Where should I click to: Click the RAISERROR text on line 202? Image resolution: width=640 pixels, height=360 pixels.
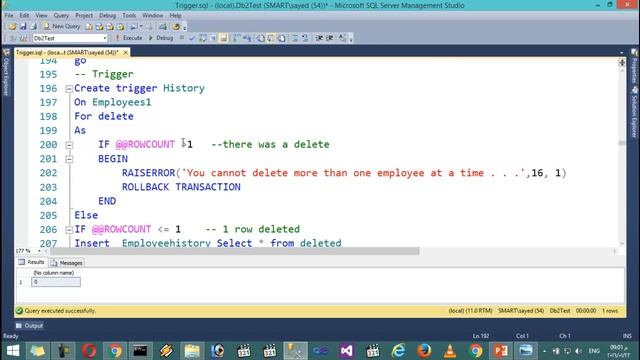pyautogui.click(x=149, y=173)
